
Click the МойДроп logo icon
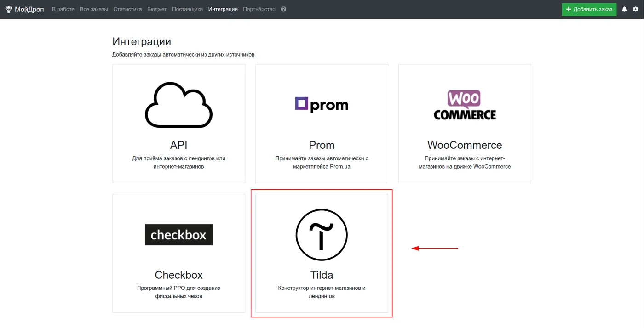[x=9, y=9]
